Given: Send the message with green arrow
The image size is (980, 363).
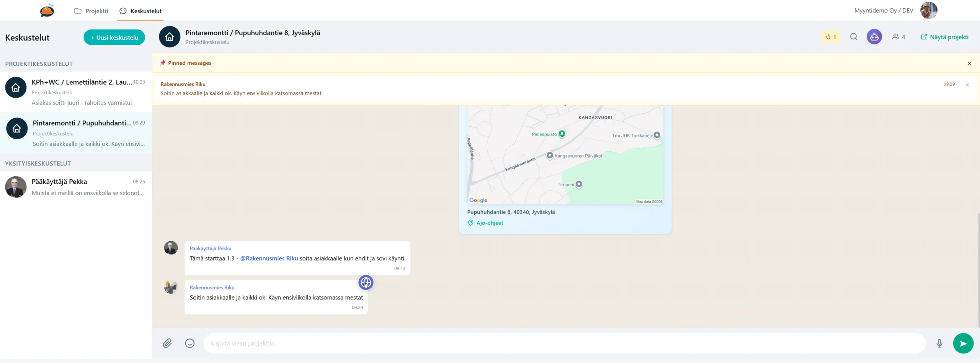Looking at the screenshot, I should pos(963,343).
